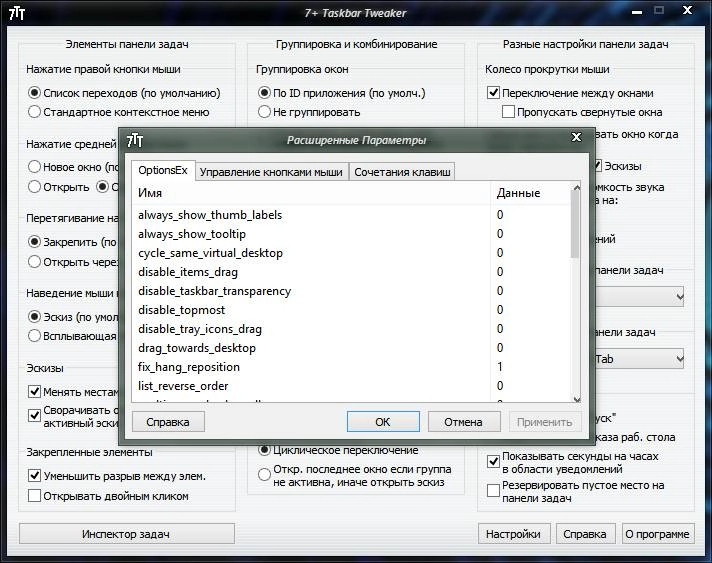Image resolution: width=712 pixels, height=563 pixels.
Task: Close the Расширенные Параметры dialog
Action: click(576, 137)
